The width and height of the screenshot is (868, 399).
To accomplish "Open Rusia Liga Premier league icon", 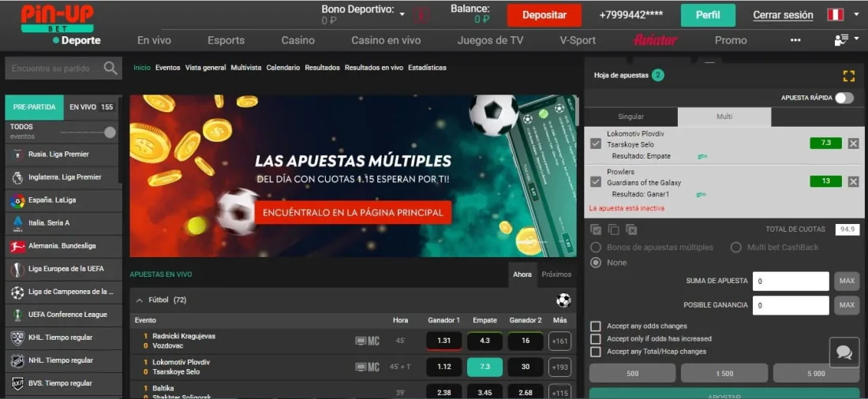I will click(x=17, y=155).
